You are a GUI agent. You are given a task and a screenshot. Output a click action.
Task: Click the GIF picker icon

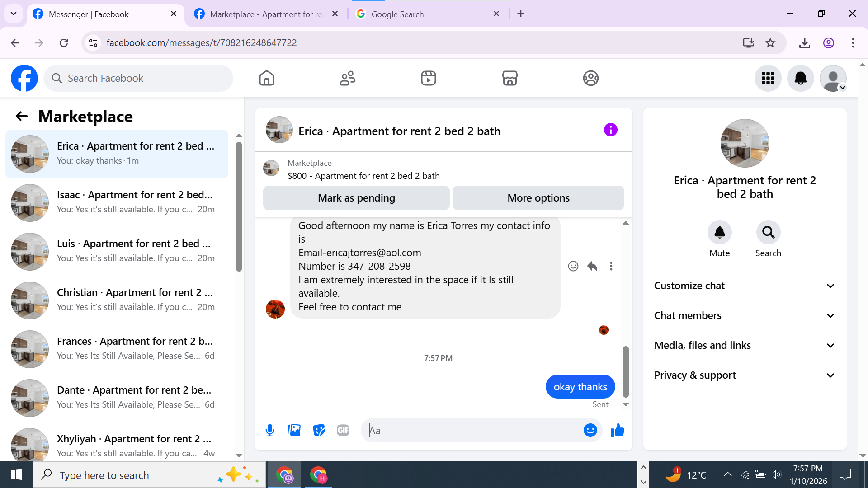coord(343,430)
